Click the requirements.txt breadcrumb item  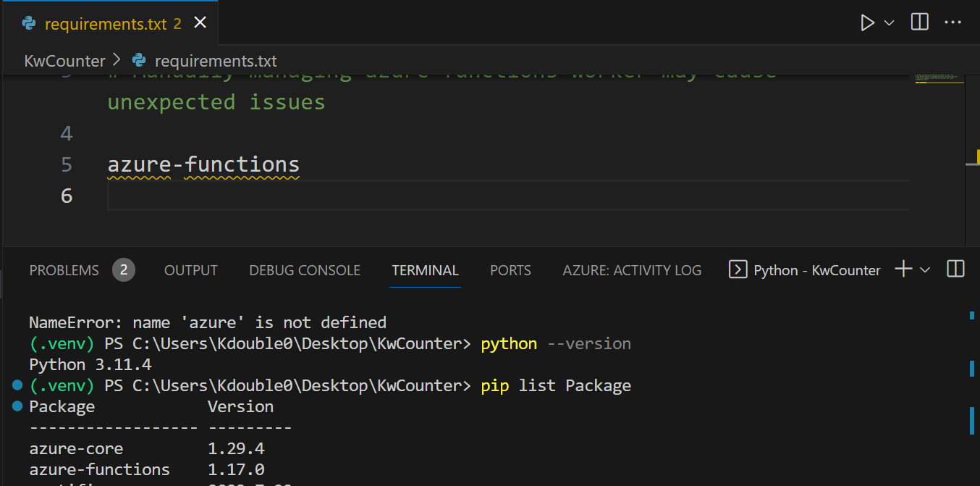[216, 61]
